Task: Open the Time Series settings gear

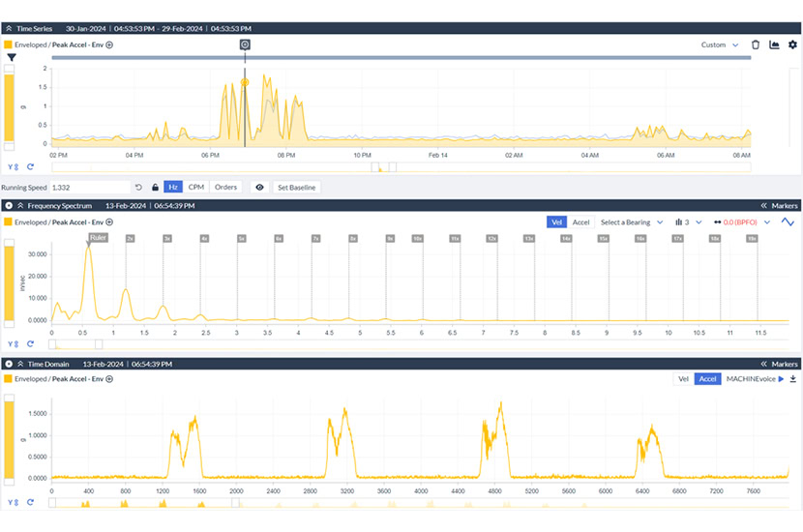Action: pyautogui.click(x=792, y=45)
